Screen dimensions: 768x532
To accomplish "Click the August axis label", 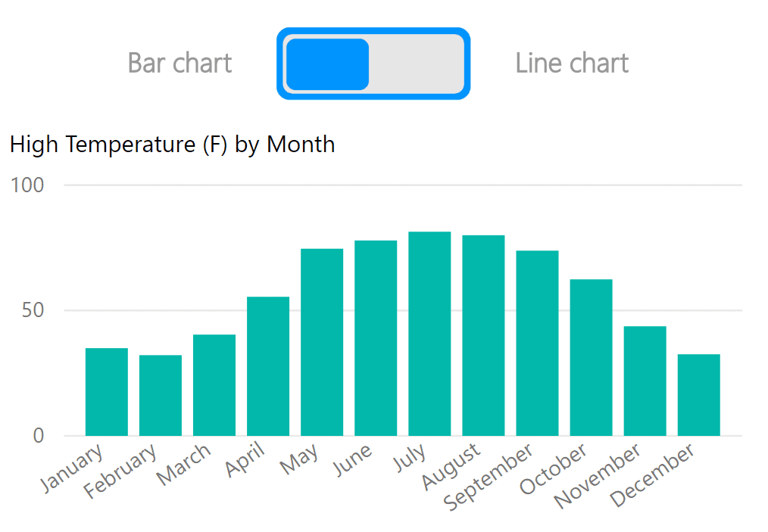I will click(x=451, y=466).
